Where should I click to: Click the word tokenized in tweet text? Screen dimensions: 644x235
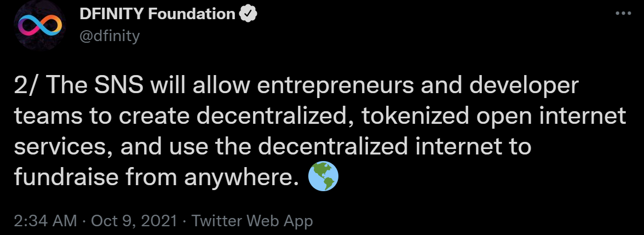pyautogui.click(x=415, y=117)
